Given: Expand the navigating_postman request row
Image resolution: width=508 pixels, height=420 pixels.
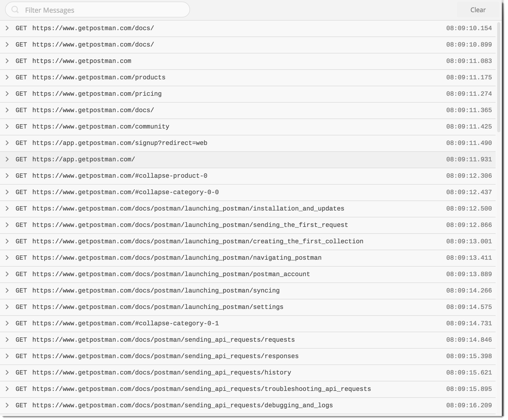Looking at the screenshot, I should click(7, 258).
